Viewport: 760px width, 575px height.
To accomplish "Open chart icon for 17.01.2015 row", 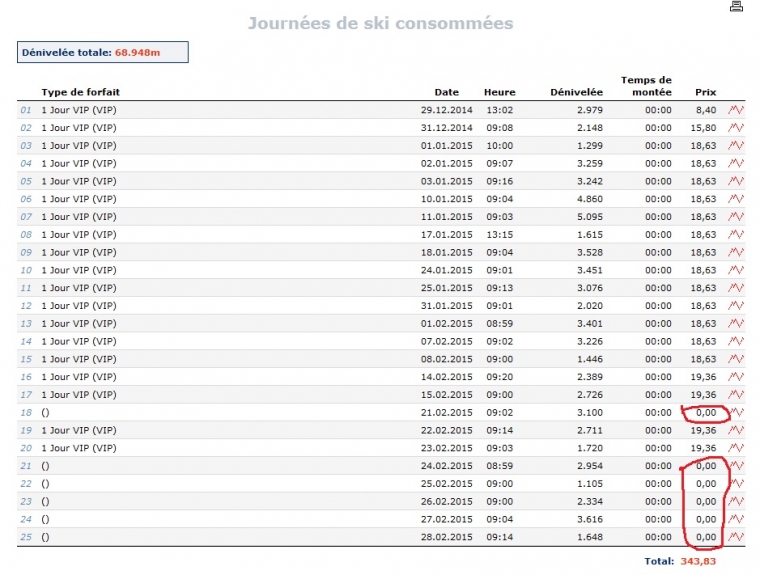I will [x=736, y=235].
